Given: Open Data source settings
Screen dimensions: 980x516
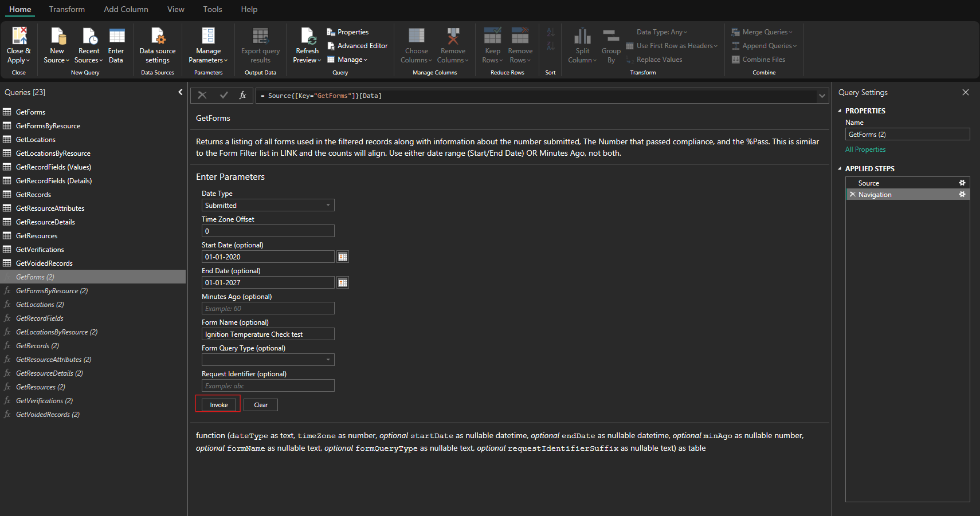Looking at the screenshot, I should (158, 37).
